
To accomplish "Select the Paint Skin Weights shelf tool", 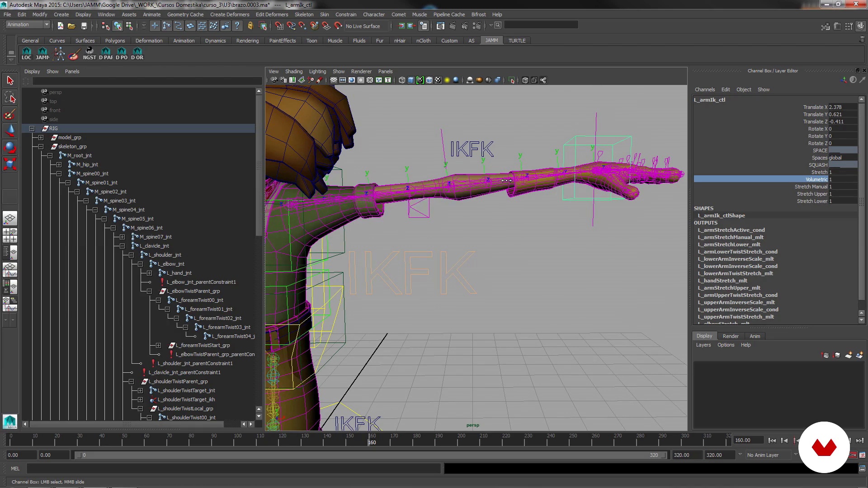I will point(74,53).
